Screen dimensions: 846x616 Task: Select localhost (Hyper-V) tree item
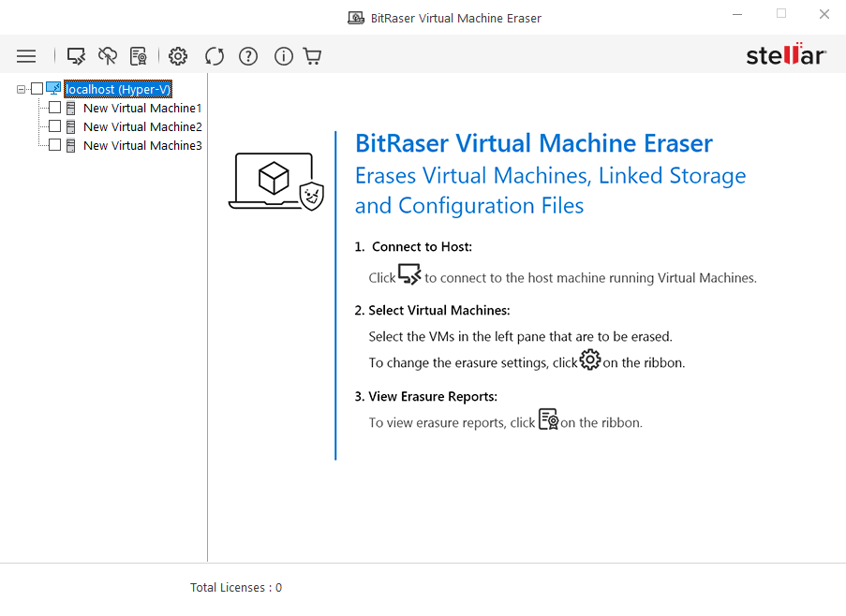[x=118, y=89]
